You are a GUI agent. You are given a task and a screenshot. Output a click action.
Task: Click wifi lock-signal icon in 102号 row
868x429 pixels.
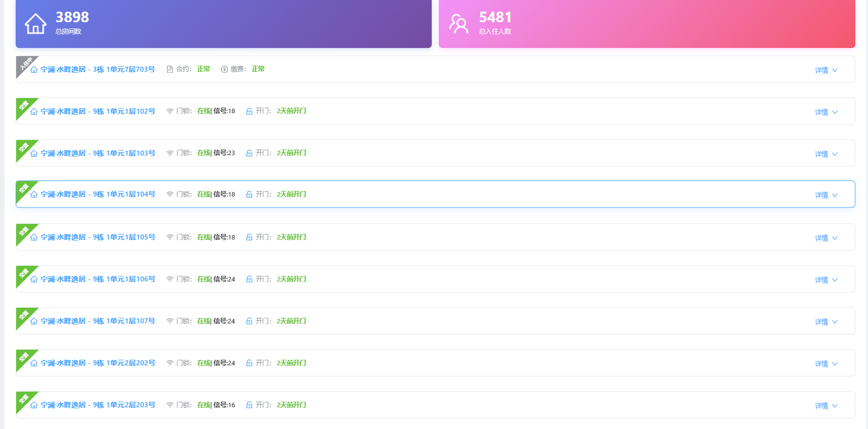(x=170, y=111)
